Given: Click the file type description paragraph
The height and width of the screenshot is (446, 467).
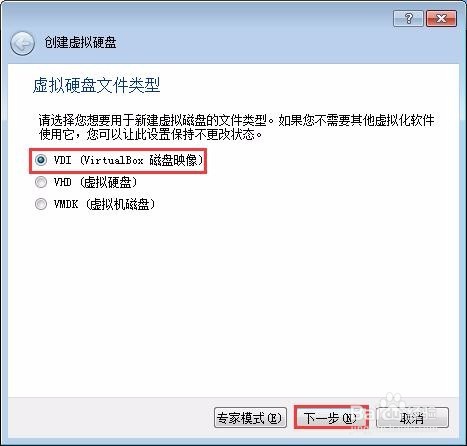Looking at the screenshot, I should (x=236, y=127).
